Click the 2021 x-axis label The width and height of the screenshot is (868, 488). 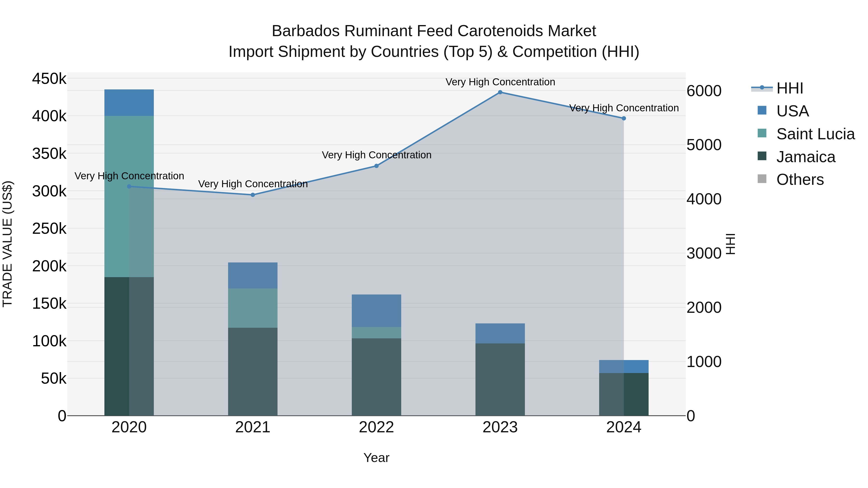coord(253,427)
